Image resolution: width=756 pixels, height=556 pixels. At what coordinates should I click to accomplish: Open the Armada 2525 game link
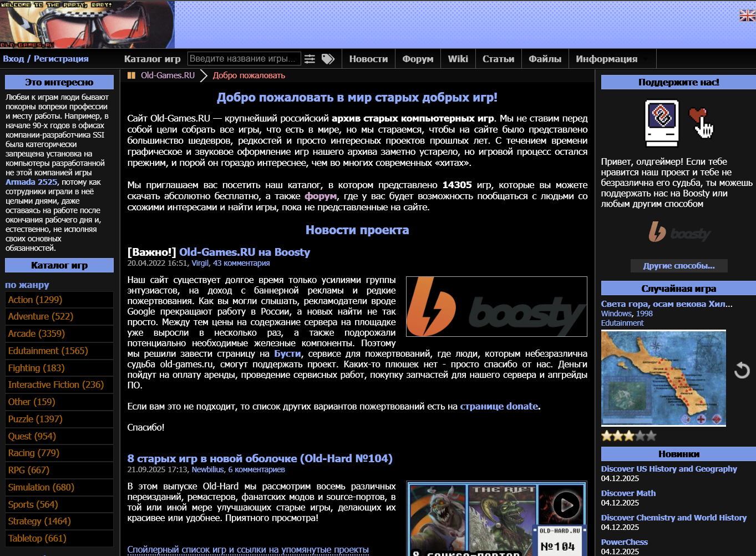(31, 182)
